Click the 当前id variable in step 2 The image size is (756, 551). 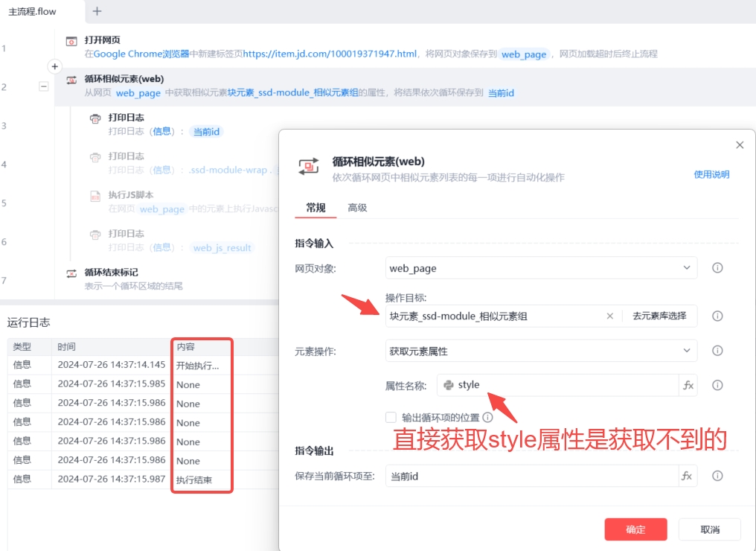pyautogui.click(x=501, y=92)
